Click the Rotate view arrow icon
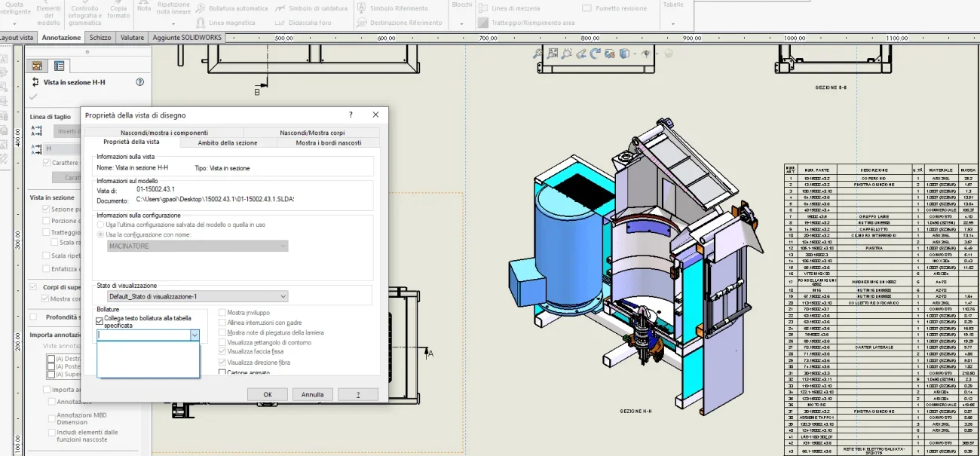The image size is (980, 456). pyautogui.click(x=595, y=54)
